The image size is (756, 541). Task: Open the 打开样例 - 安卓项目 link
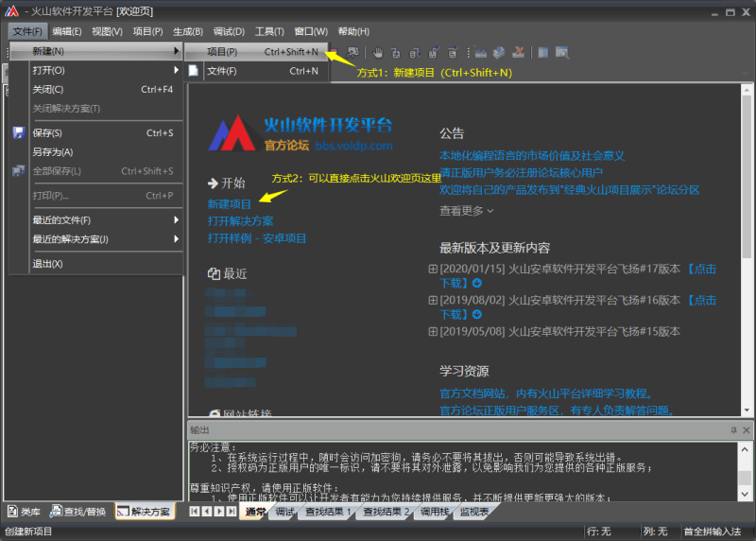point(257,238)
